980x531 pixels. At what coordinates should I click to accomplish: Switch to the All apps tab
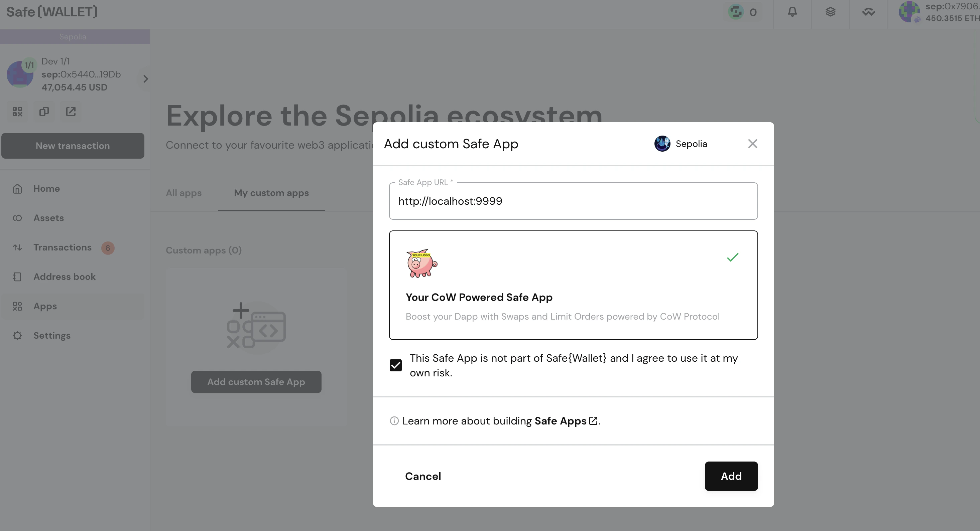[x=183, y=193]
